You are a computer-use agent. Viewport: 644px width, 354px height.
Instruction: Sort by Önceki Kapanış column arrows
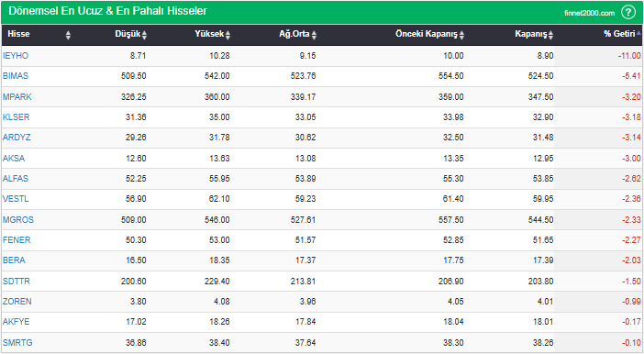[x=461, y=35]
